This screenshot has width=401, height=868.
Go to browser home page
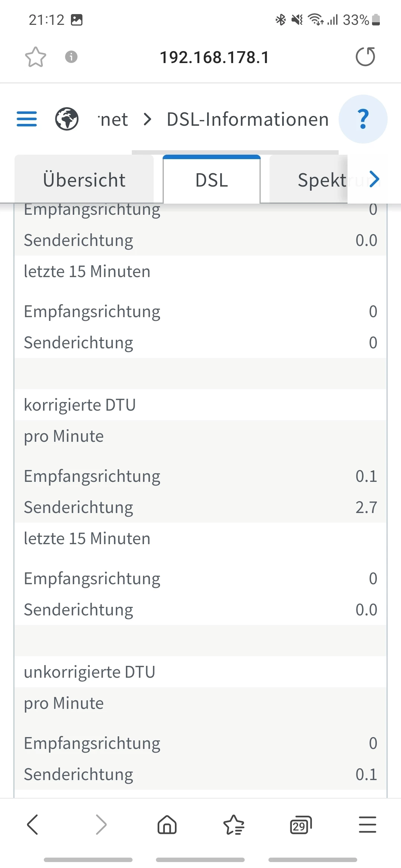point(167,825)
